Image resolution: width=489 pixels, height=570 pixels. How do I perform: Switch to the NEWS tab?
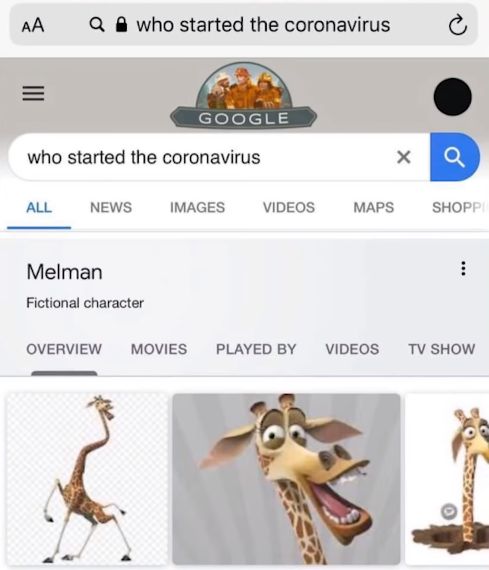point(111,208)
